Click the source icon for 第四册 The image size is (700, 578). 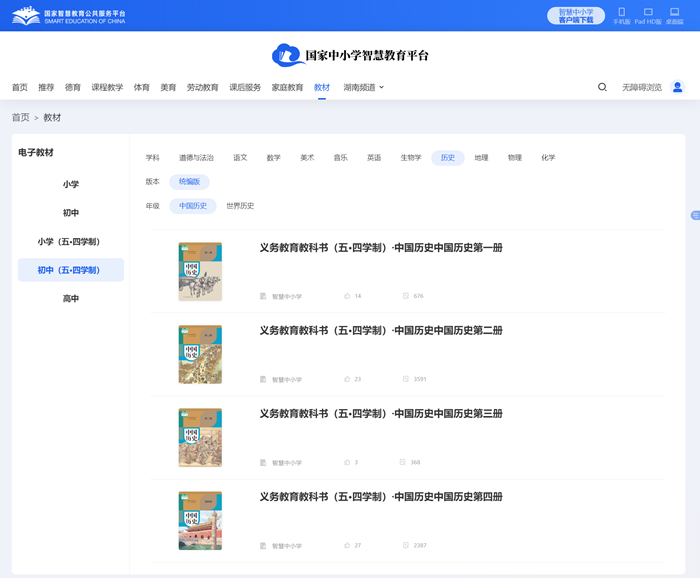click(x=263, y=545)
